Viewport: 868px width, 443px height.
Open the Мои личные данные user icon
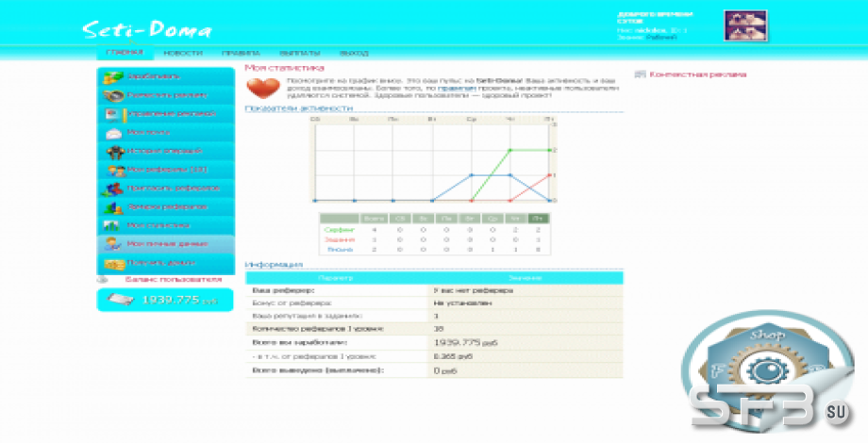113,244
